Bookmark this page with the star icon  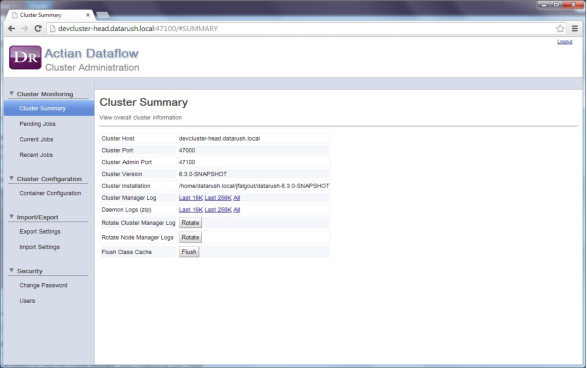pos(560,28)
